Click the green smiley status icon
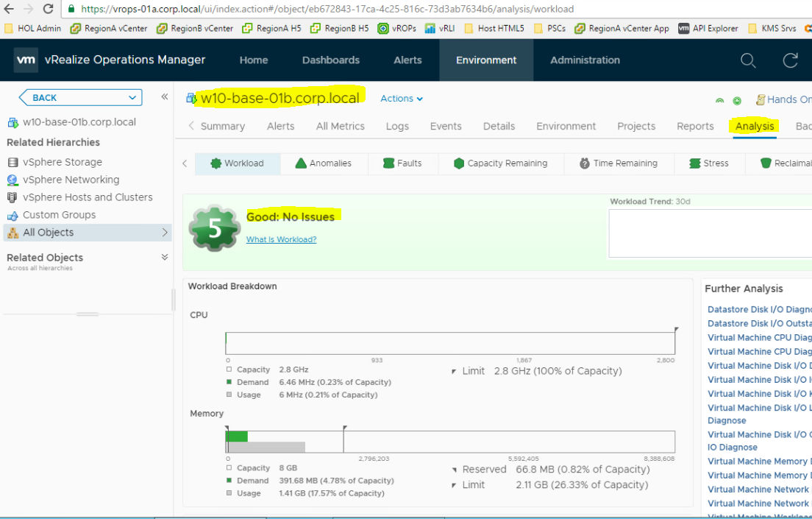812x519 pixels. tap(737, 101)
